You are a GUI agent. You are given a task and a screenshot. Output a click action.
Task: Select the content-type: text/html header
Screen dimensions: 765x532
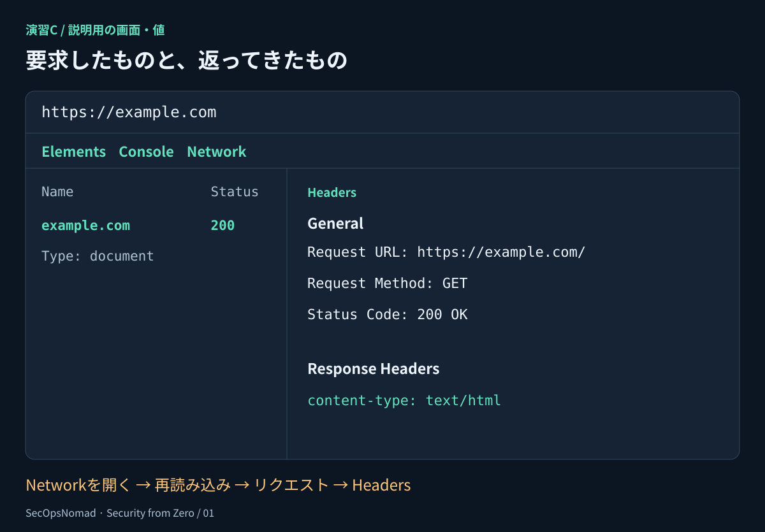click(x=404, y=401)
